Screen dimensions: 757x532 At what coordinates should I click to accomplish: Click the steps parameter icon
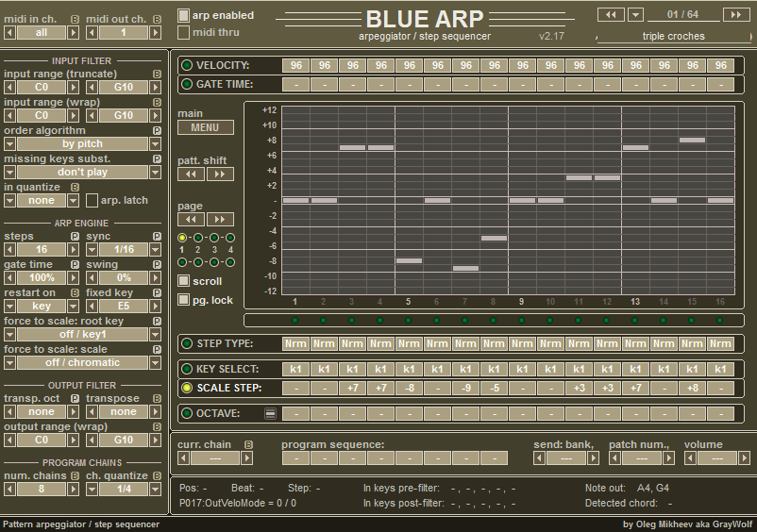pyautogui.click(x=75, y=237)
